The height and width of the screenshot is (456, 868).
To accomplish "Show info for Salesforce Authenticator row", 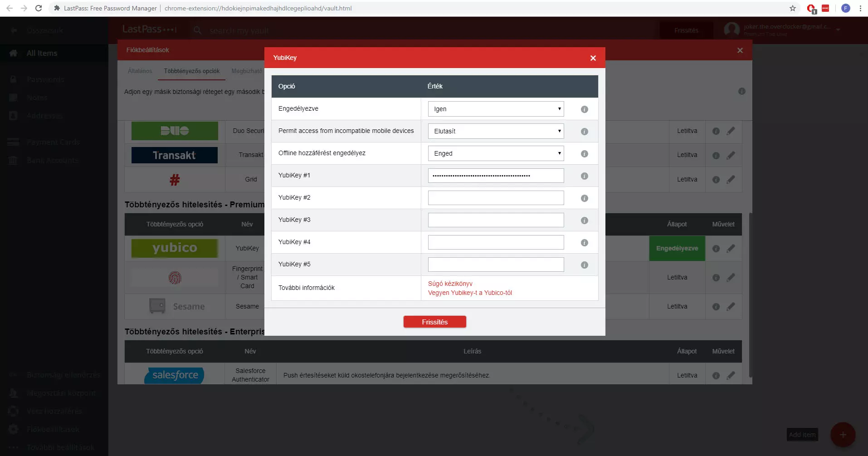I will point(716,376).
